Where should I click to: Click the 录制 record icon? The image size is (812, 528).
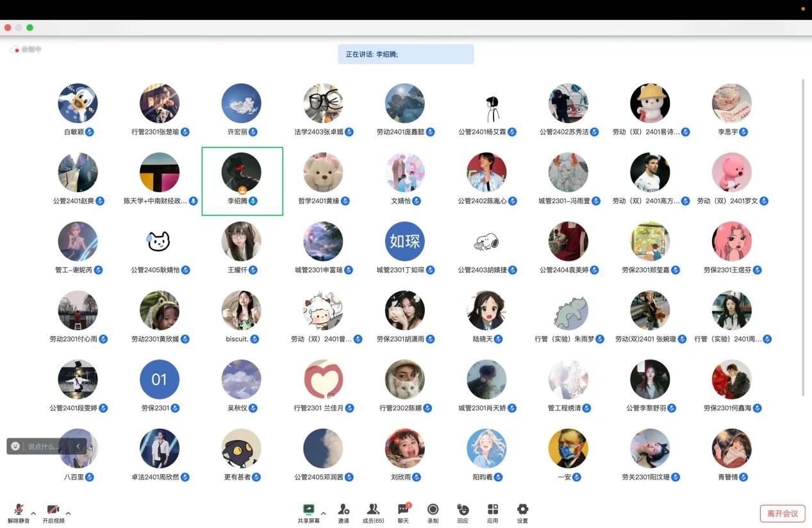(433, 510)
